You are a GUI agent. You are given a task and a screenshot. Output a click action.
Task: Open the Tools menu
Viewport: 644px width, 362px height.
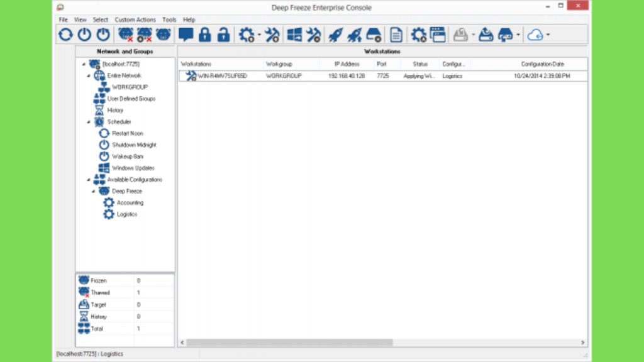[x=169, y=19]
